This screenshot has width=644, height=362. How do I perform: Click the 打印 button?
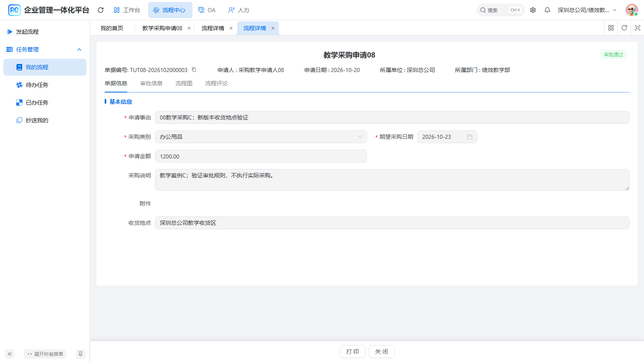[x=353, y=352]
